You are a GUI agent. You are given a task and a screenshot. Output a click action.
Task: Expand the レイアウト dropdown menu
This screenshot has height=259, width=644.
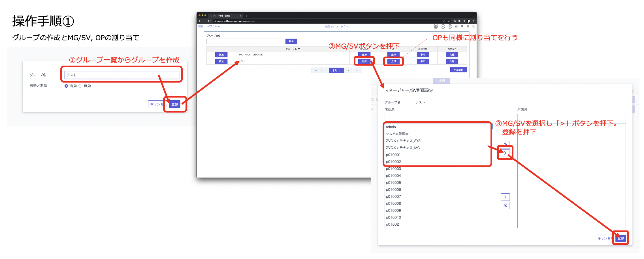(212, 27)
